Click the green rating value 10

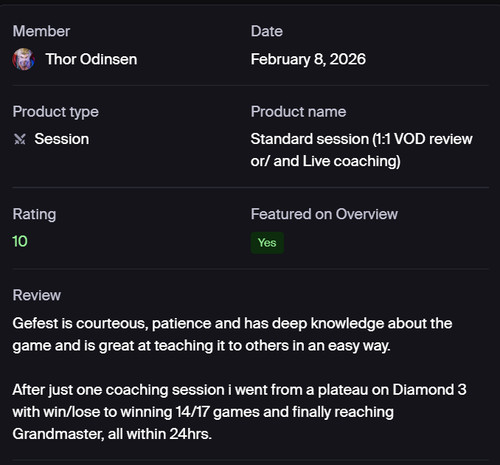click(20, 241)
